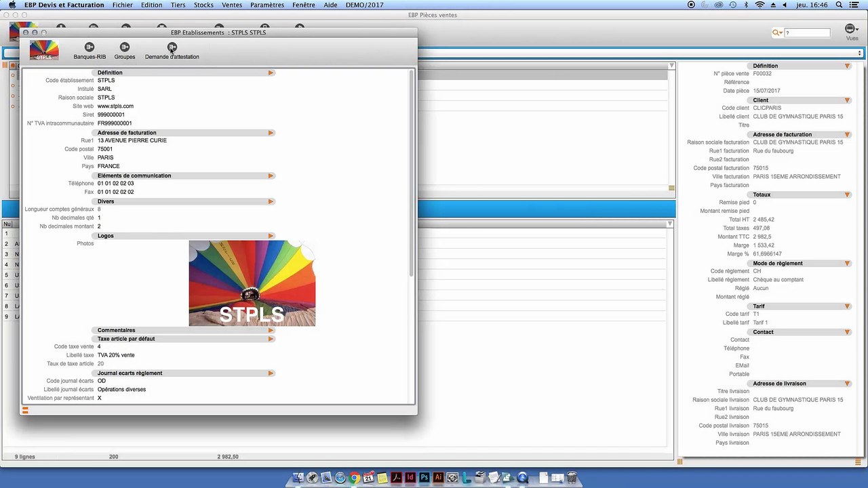Open the Ventes menu

(x=232, y=5)
